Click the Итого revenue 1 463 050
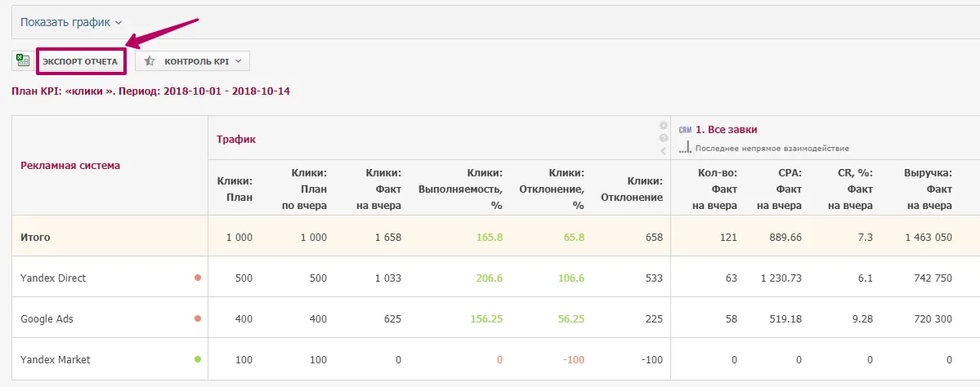The height and width of the screenshot is (387, 980). [927, 238]
